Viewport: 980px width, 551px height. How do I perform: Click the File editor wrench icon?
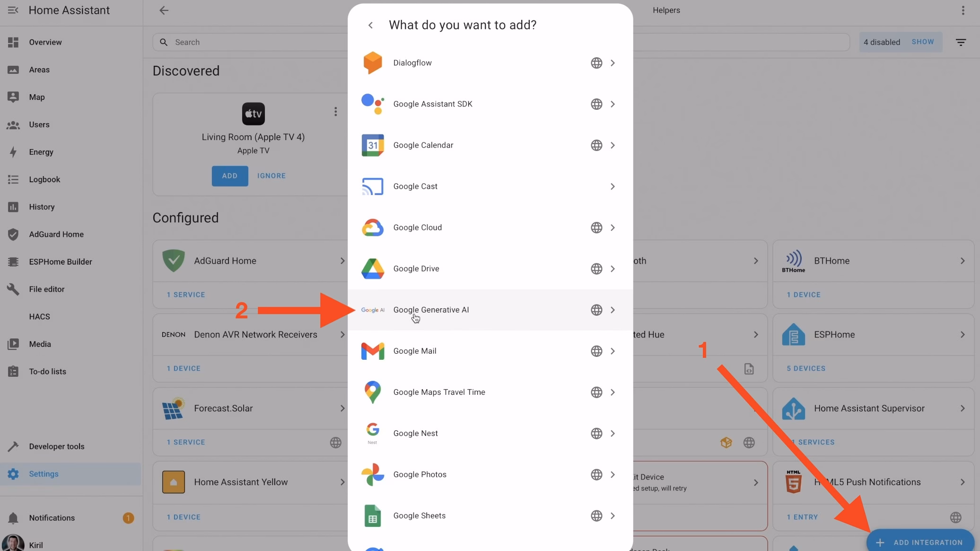[x=13, y=289]
